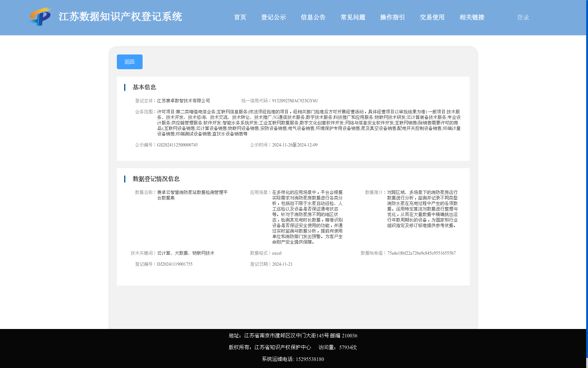Select registration date 2024-11-21
Viewport: 588px width, 368px height.
coord(282,264)
